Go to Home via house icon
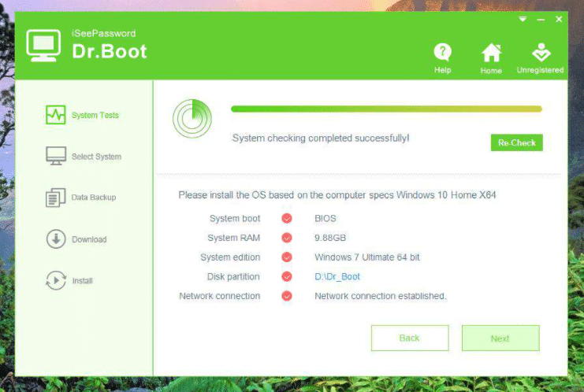This screenshot has height=392, width=584. pyautogui.click(x=491, y=53)
